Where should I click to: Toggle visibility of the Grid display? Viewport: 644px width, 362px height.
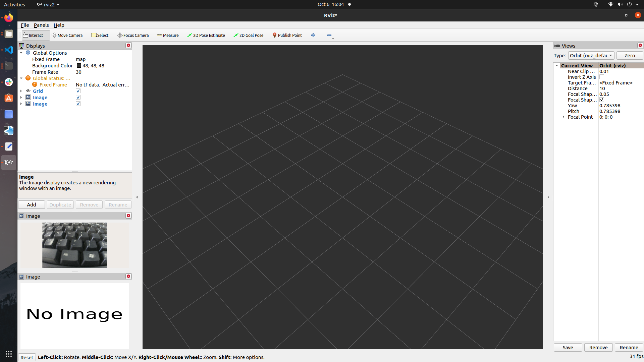pos(78,90)
